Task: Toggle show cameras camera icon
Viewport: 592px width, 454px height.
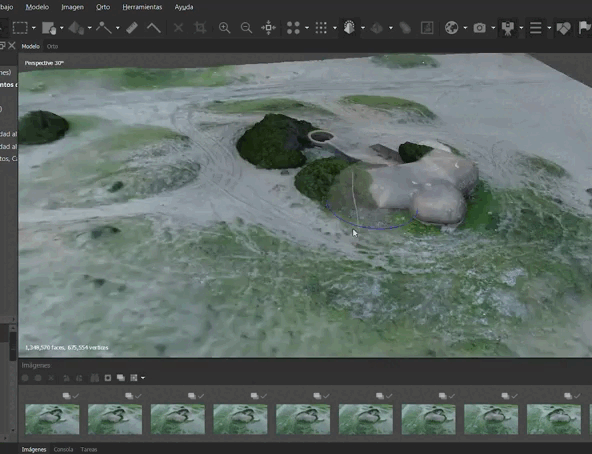Action: (479, 28)
